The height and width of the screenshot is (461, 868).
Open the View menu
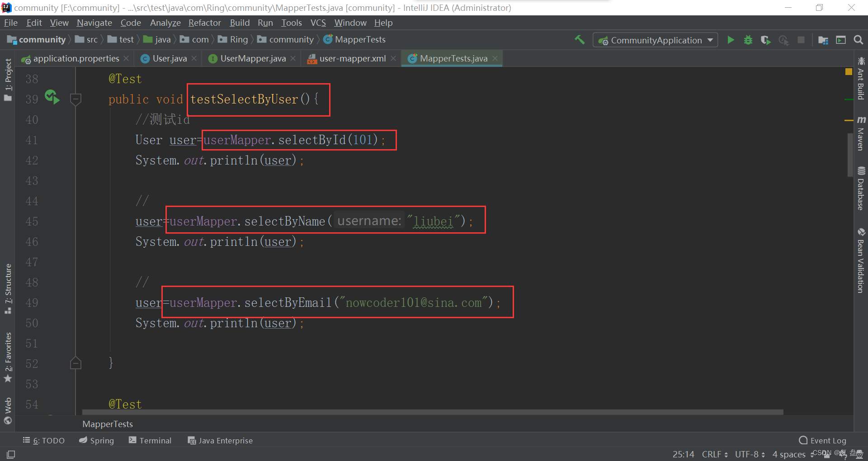coord(59,23)
